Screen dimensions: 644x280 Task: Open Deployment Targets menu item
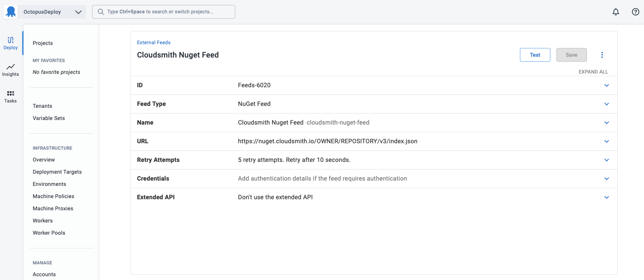57,172
